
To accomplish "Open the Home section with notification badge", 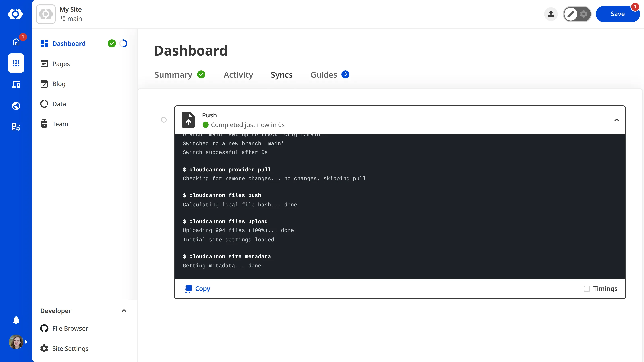I will [16, 42].
